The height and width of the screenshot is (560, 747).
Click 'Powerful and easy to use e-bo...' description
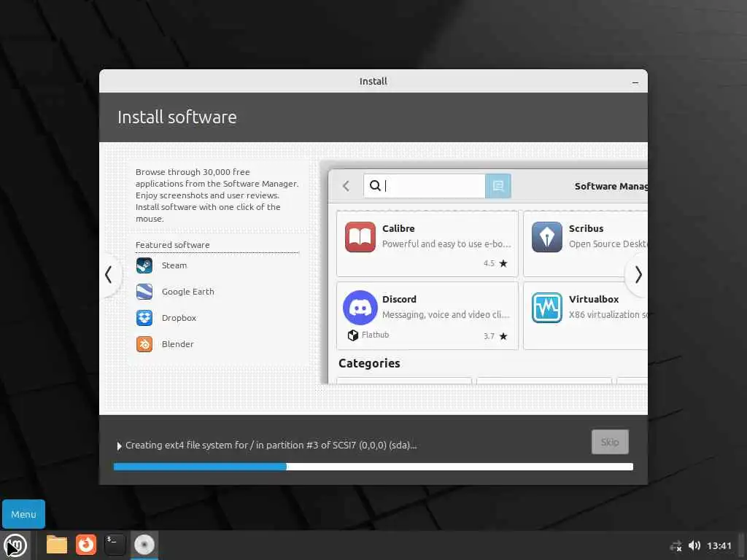(x=446, y=244)
